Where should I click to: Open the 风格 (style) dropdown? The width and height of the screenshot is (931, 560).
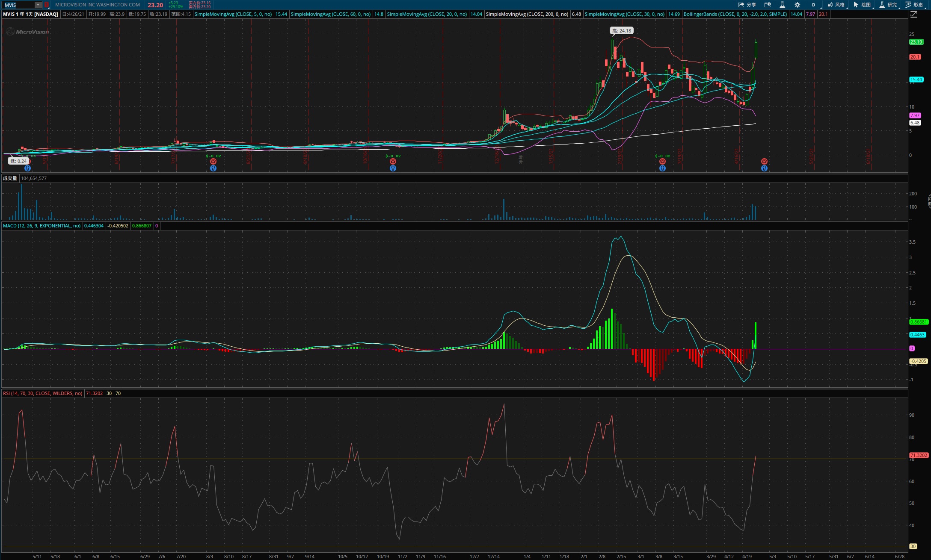836,5
